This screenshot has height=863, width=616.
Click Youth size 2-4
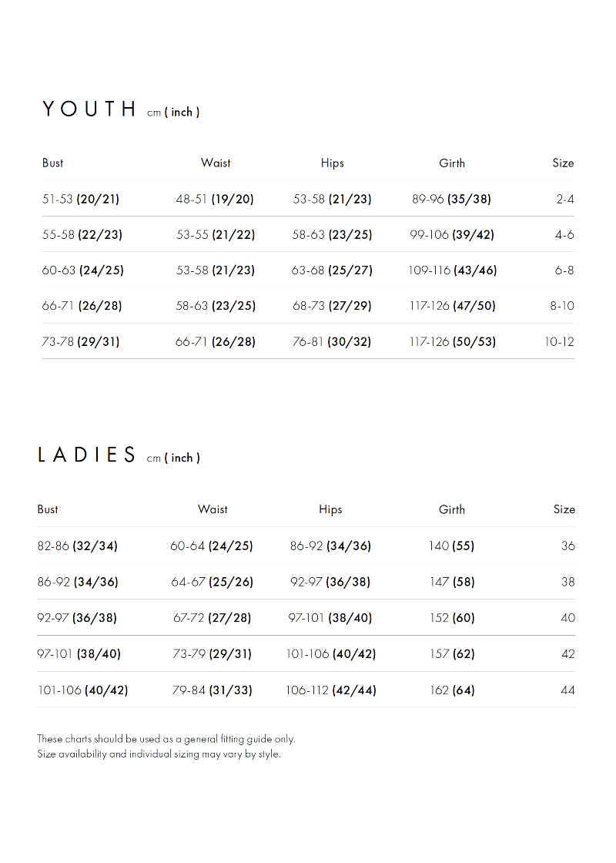[x=565, y=199]
